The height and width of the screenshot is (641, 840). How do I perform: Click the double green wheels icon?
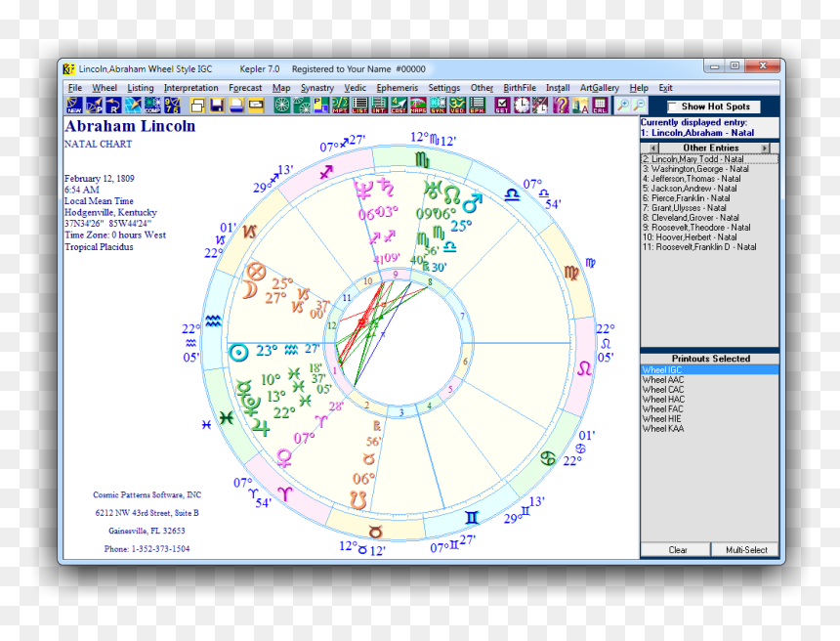pyautogui.click(x=302, y=106)
